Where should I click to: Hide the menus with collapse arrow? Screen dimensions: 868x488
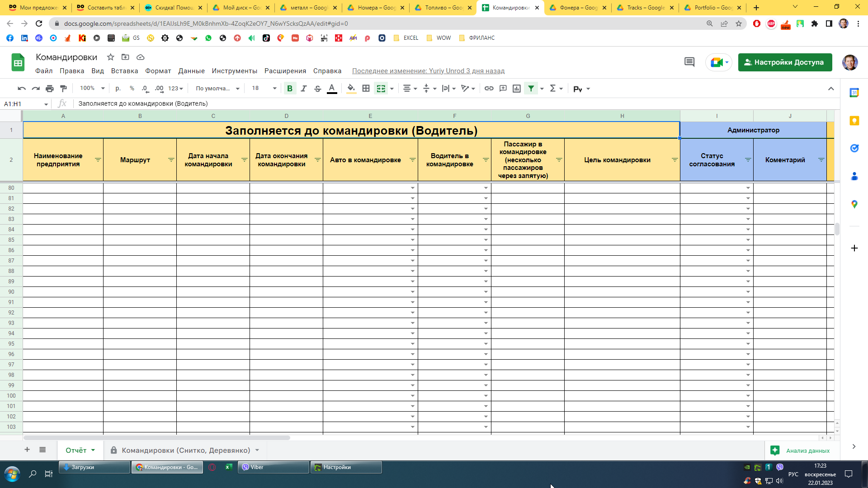tap(831, 89)
